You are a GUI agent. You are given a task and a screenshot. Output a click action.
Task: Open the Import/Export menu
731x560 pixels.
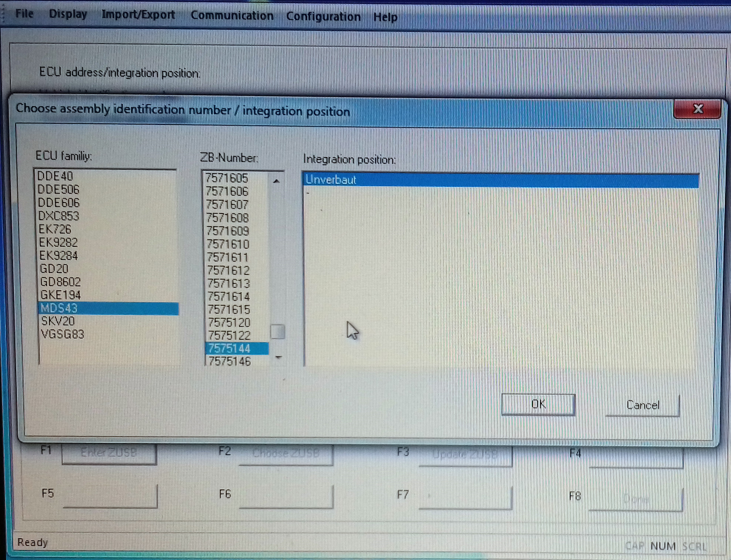tap(138, 14)
